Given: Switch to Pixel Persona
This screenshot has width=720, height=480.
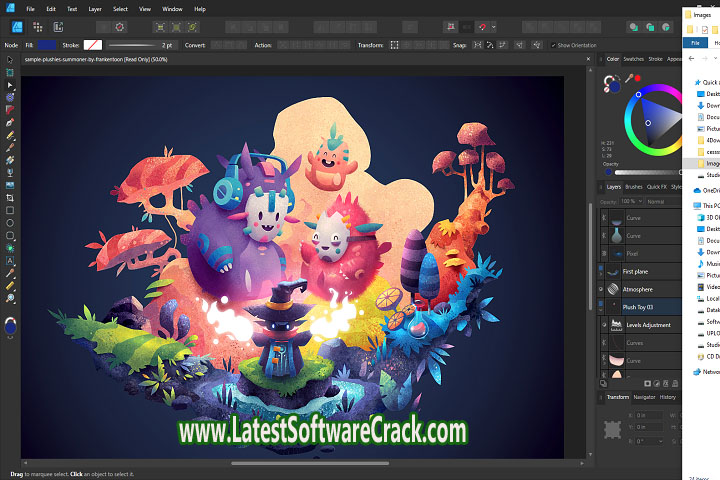Looking at the screenshot, I should tap(38, 27).
